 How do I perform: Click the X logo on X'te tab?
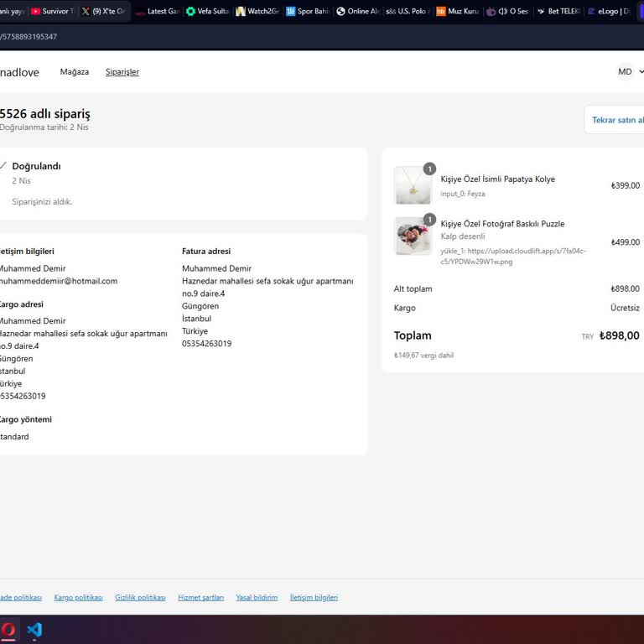click(x=86, y=12)
